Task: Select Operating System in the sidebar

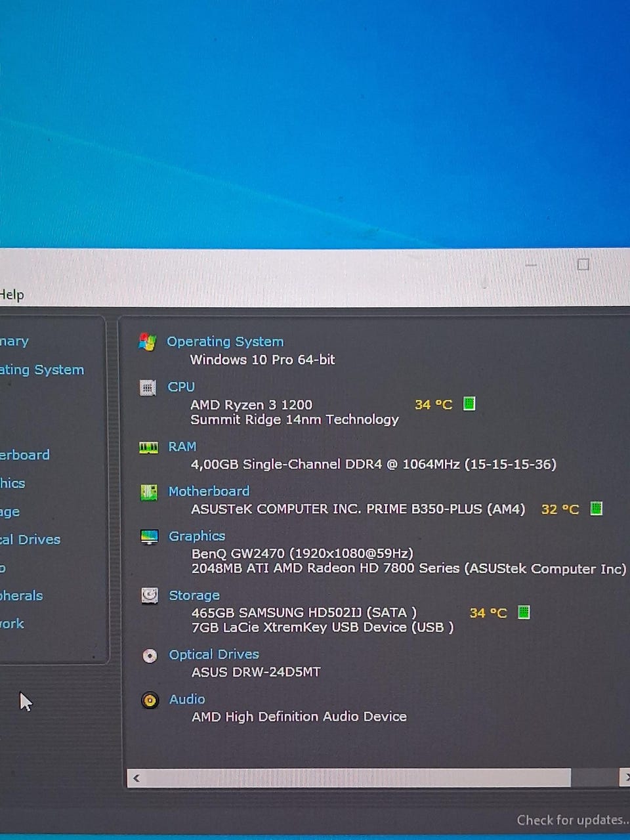Action: click(42, 369)
